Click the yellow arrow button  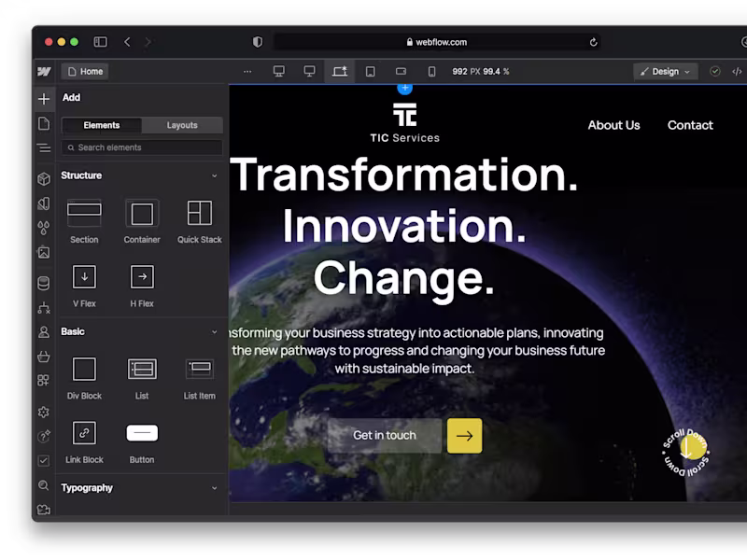(464, 436)
